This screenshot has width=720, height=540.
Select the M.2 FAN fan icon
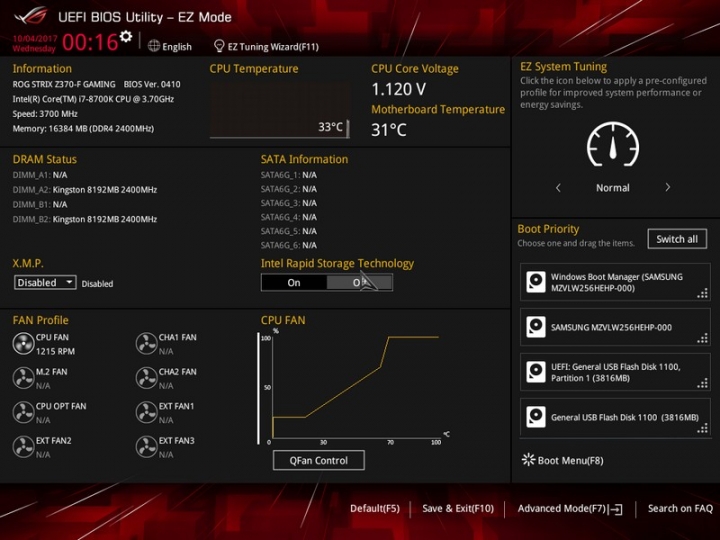(x=23, y=378)
